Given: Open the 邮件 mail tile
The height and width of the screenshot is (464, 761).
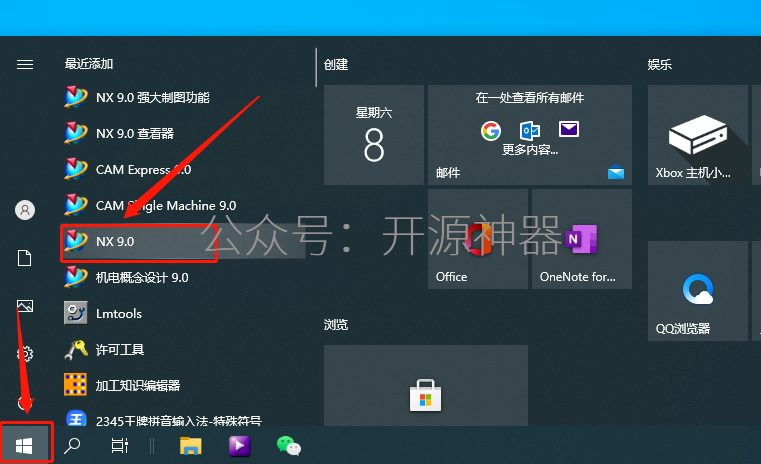Looking at the screenshot, I should pyautogui.click(x=530, y=135).
